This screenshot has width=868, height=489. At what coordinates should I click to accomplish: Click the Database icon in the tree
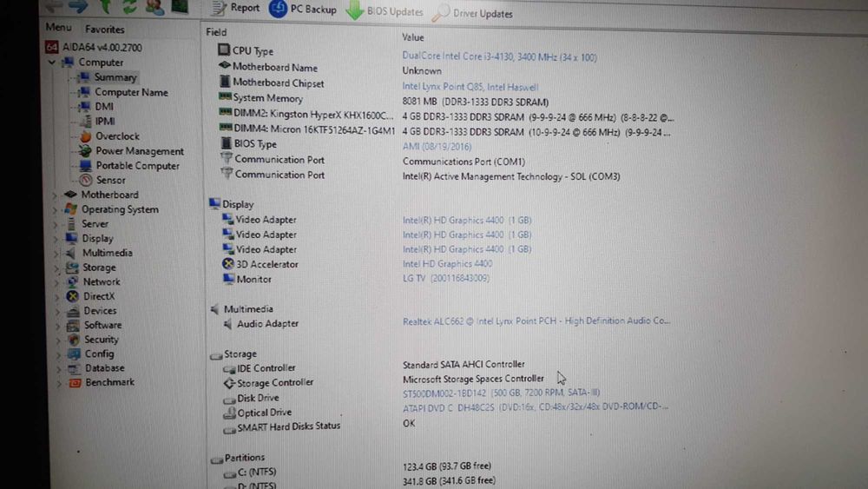click(75, 368)
